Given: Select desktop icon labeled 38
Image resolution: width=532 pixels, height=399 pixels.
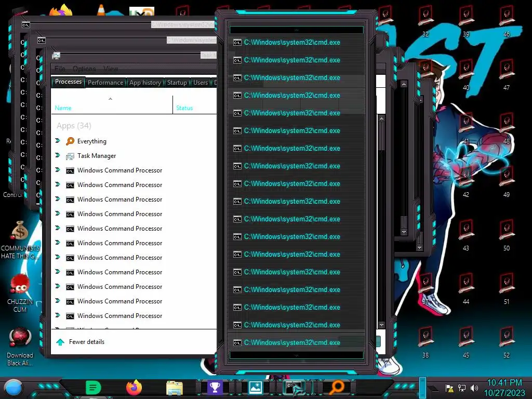Looking at the screenshot, I should (x=425, y=342).
